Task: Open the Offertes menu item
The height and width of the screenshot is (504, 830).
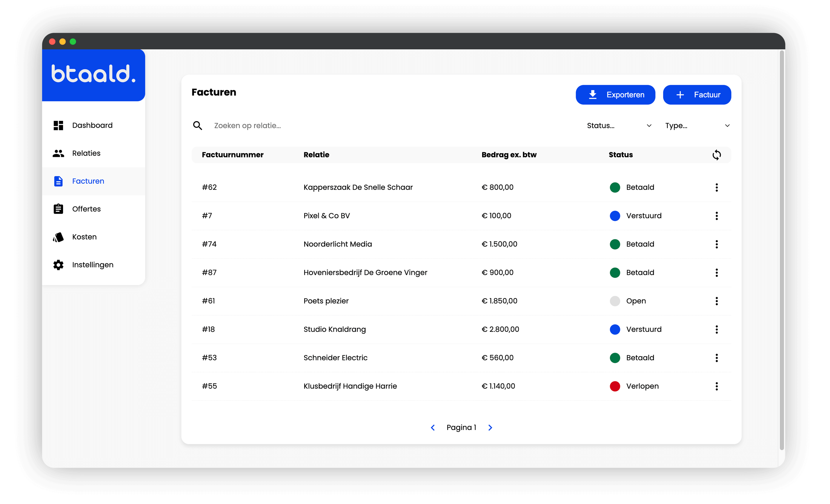Action: (x=94, y=209)
